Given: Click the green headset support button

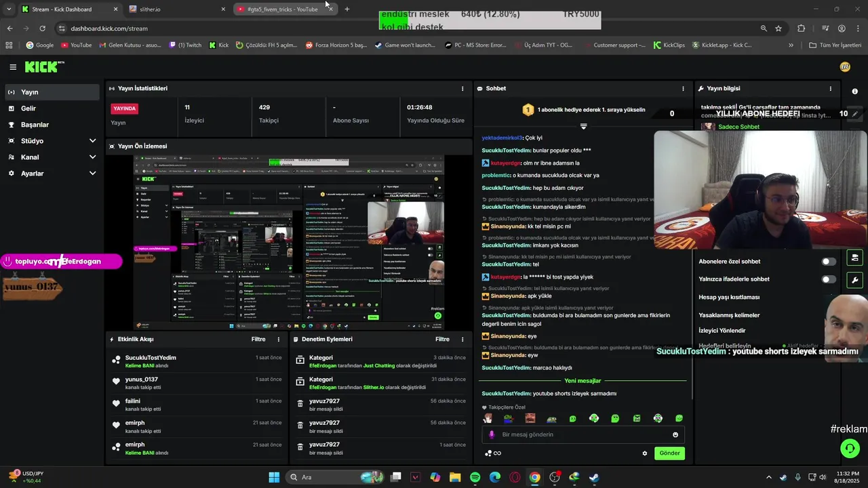Looking at the screenshot, I should (850, 448).
